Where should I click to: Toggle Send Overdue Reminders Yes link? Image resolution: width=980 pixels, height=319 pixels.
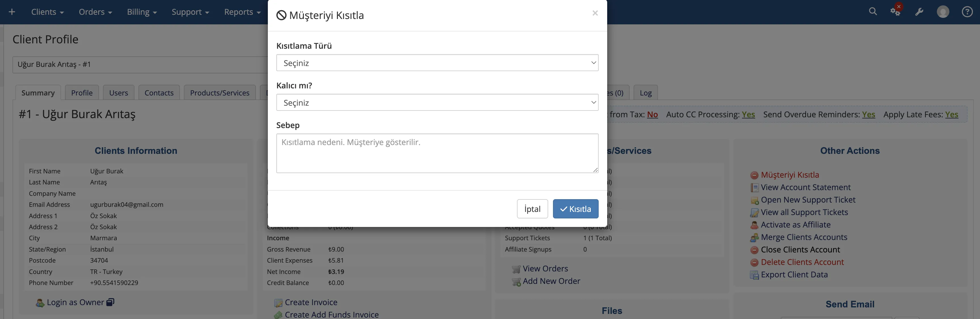tap(868, 114)
